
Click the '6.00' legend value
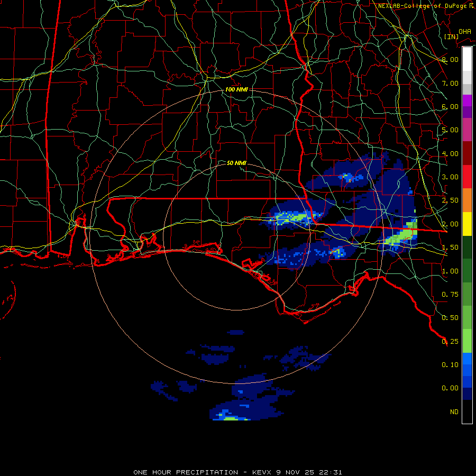click(x=450, y=106)
